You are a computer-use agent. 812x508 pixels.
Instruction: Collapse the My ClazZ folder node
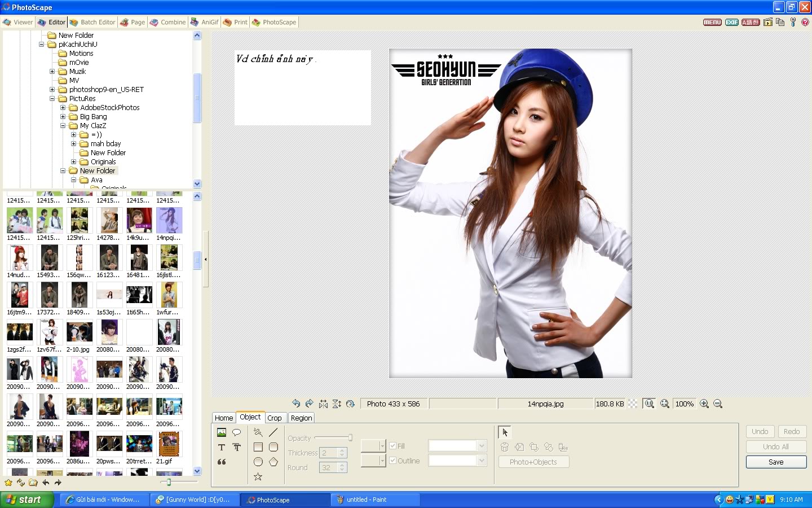tap(63, 125)
